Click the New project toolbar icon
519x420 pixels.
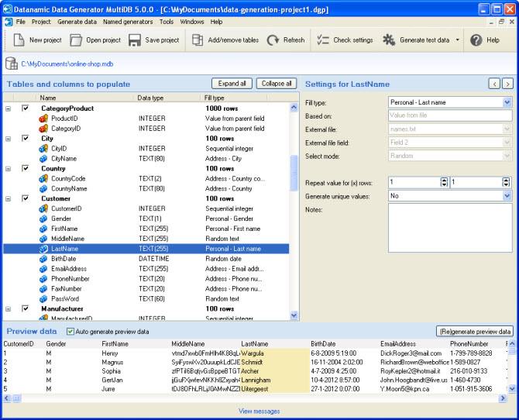point(19,40)
